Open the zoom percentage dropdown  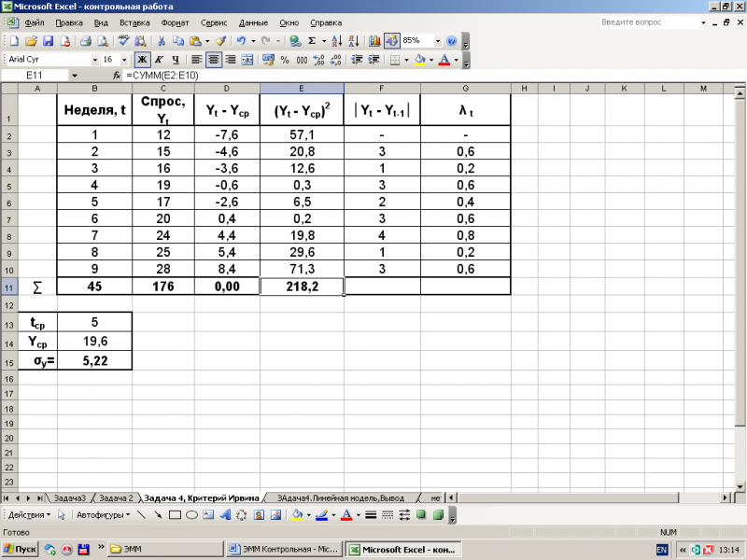[x=438, y=41]
